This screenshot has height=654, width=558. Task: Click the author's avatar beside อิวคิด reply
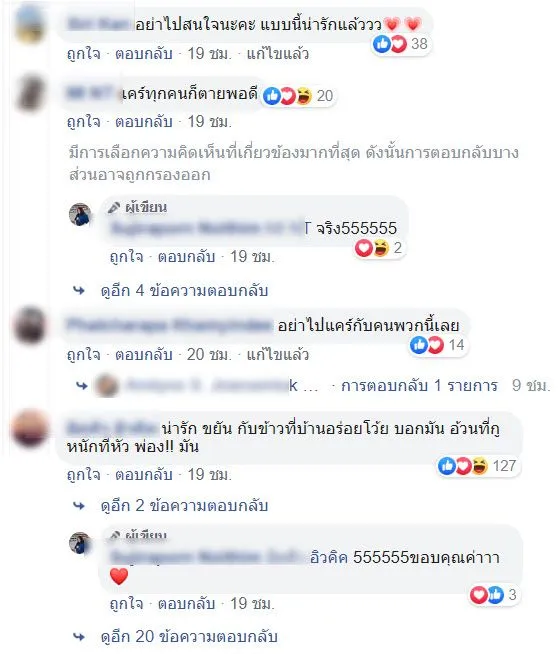pos(80,543)
